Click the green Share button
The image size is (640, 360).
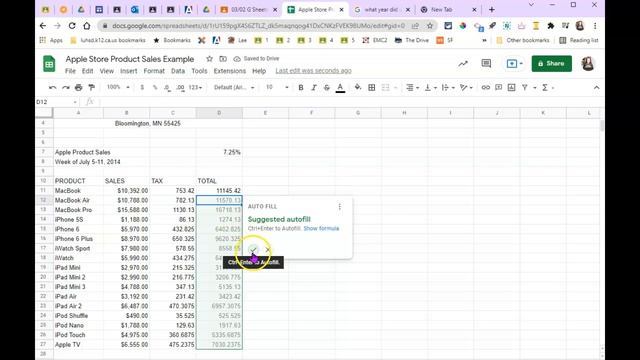551,64
